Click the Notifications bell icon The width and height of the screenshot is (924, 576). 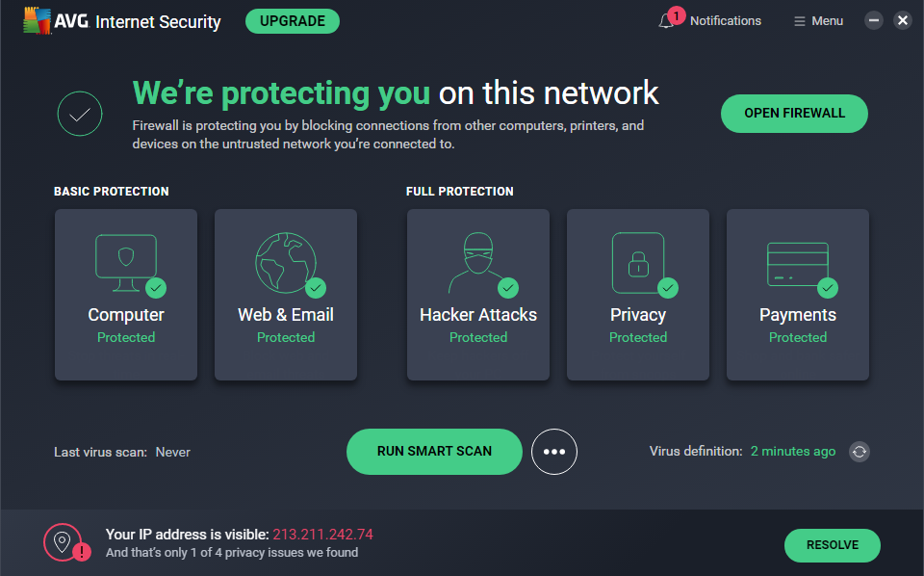666,21
